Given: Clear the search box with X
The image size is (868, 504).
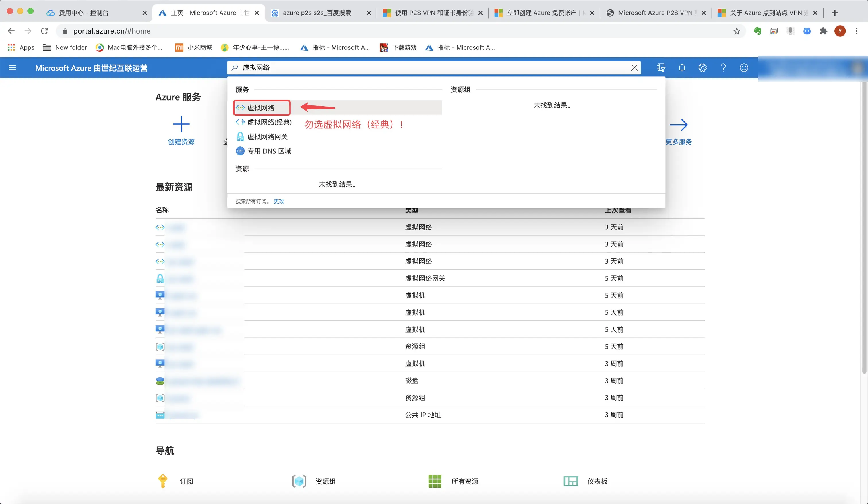Looking at the screenshot, I should (634, 67).
